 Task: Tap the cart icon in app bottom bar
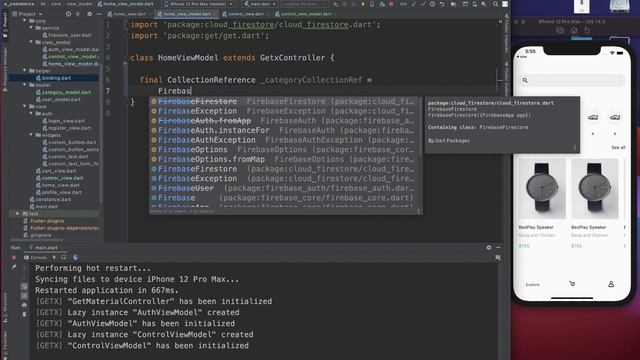572,284
